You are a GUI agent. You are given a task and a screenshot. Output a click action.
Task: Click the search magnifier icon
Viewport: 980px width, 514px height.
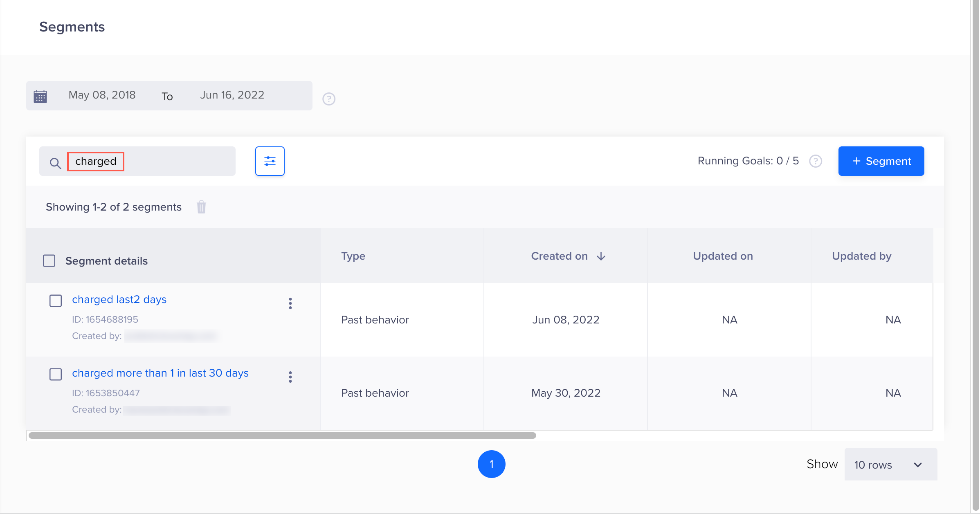pos(55,163)
